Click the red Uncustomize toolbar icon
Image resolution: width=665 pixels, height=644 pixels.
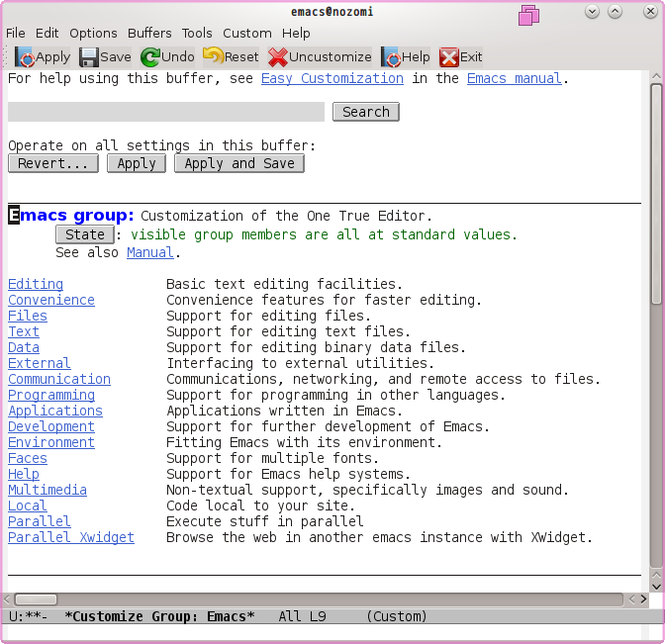pos(278,57)
